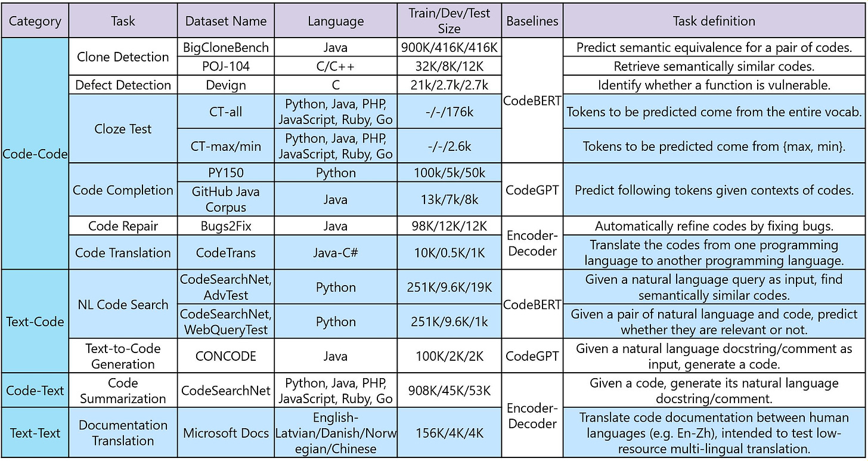The image size is (868, 461).
Task: Click the Train/Dev/Test Size header
Action: tap(449, 20)
